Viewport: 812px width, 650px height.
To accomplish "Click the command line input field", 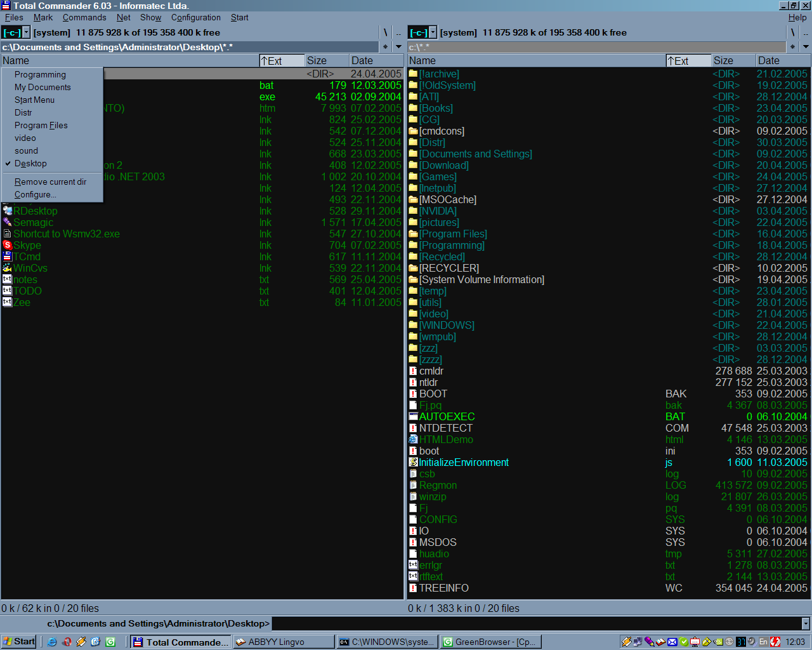I will coord(537,623).
